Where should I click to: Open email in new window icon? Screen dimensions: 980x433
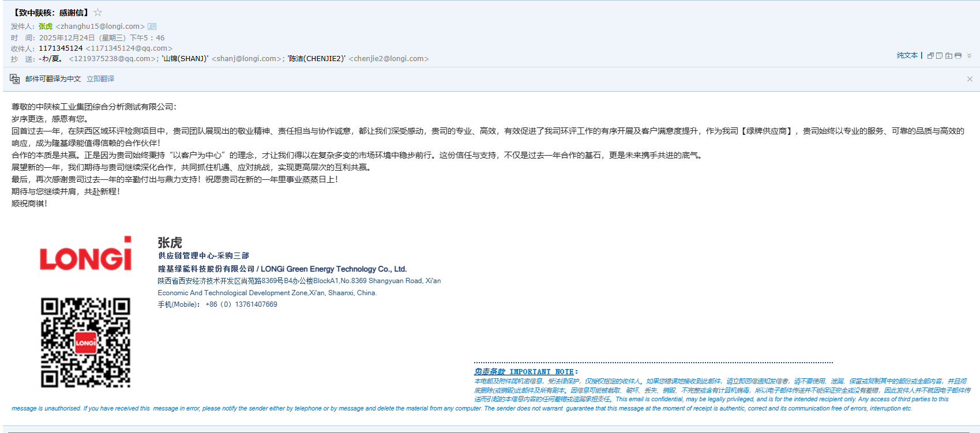point(930,55)
